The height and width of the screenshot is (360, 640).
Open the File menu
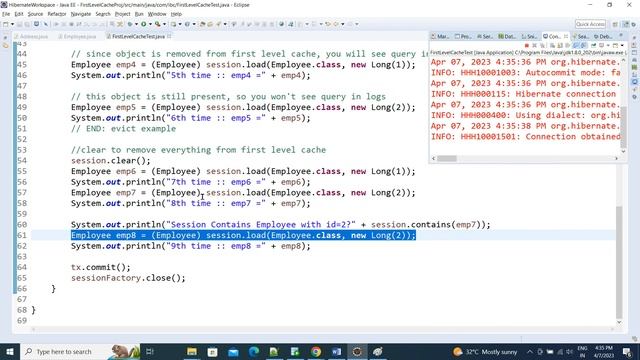coord(6,14)
